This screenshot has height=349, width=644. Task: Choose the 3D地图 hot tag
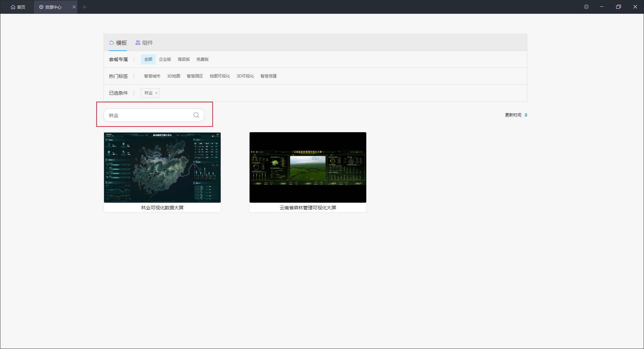coord(174,76)
